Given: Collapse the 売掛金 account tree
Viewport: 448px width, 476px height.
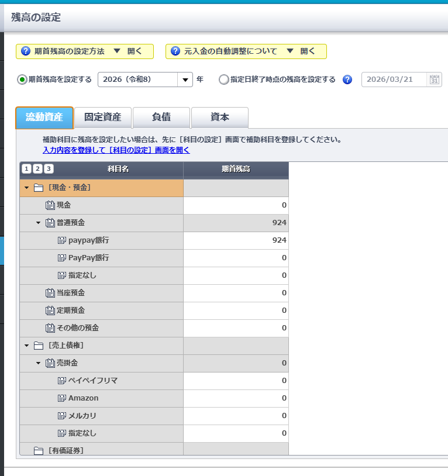Looking at the screenshot, I should [x=38, y=363].
